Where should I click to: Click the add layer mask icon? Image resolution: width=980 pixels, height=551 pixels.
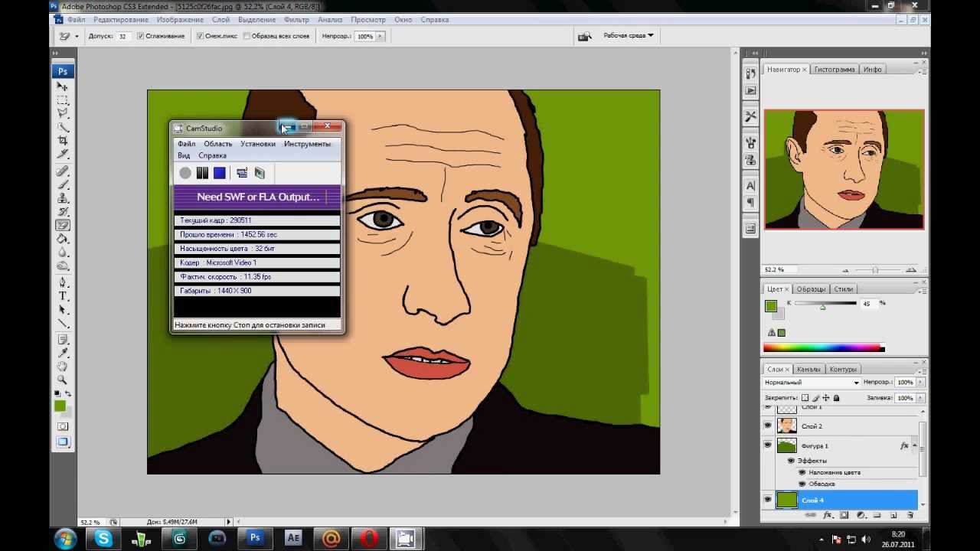point(844,516)
